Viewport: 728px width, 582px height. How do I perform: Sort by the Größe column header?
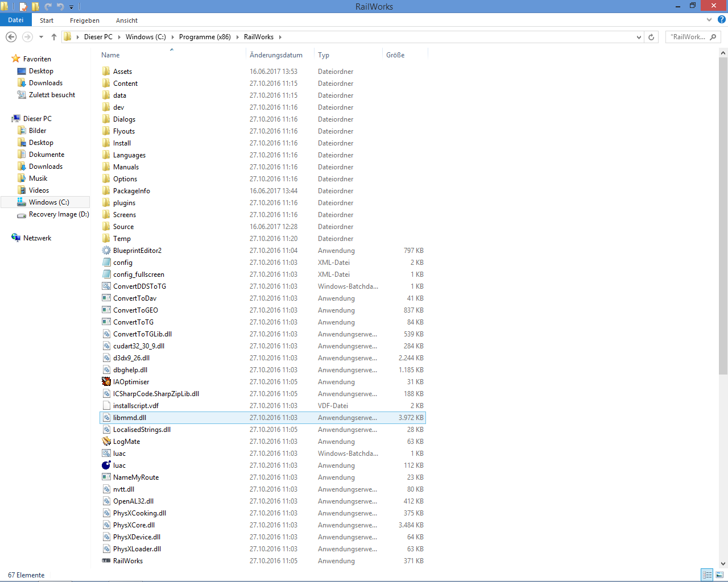[405, 55]
